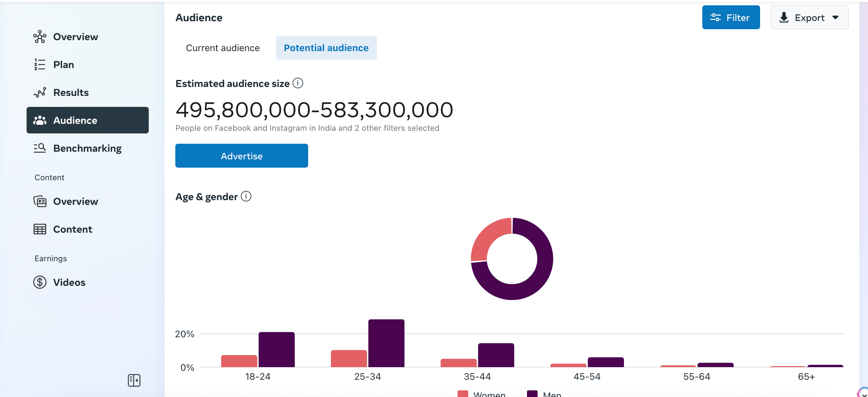Open the Videos dollar-sign icon
The width and height of the screenshot is (868, 397).
[40, 282]
